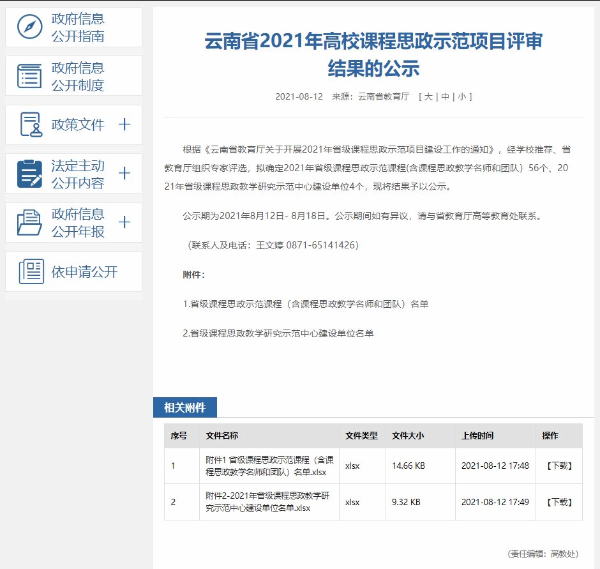Click the newspaper icon beside 依申请公开
This screenshot has height=569, width=600.
[31, 271]
